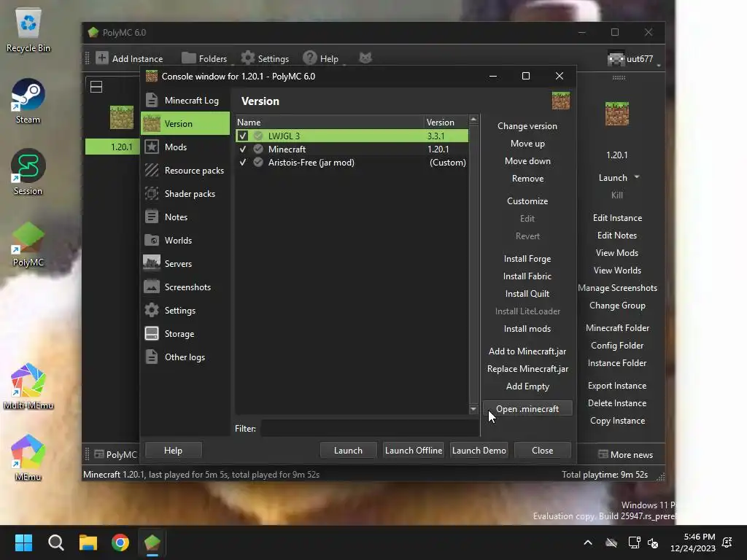Close the console window via Close button
Image resolution: width=747 pixels, height=560 pixels.
click(x=543, y=451)
